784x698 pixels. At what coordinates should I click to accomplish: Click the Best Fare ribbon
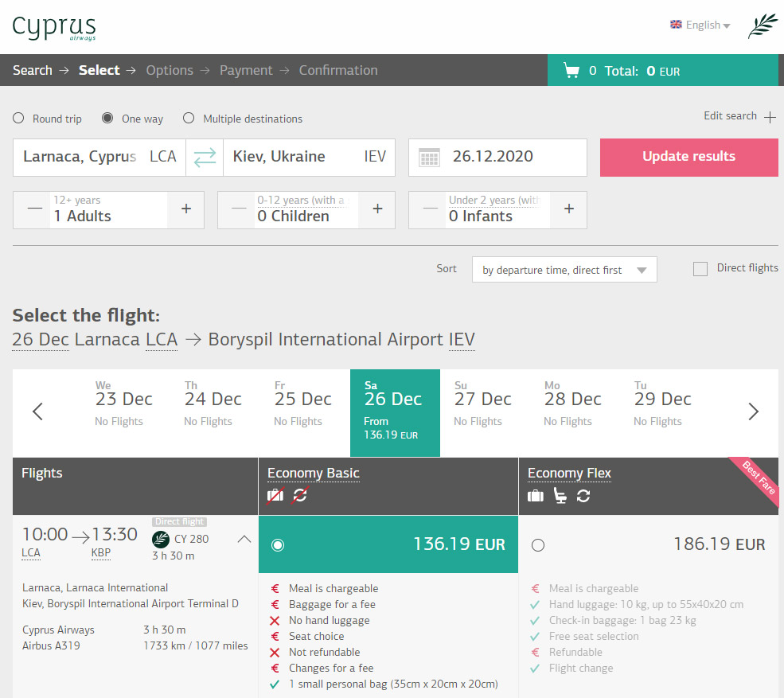click(758, 479)
